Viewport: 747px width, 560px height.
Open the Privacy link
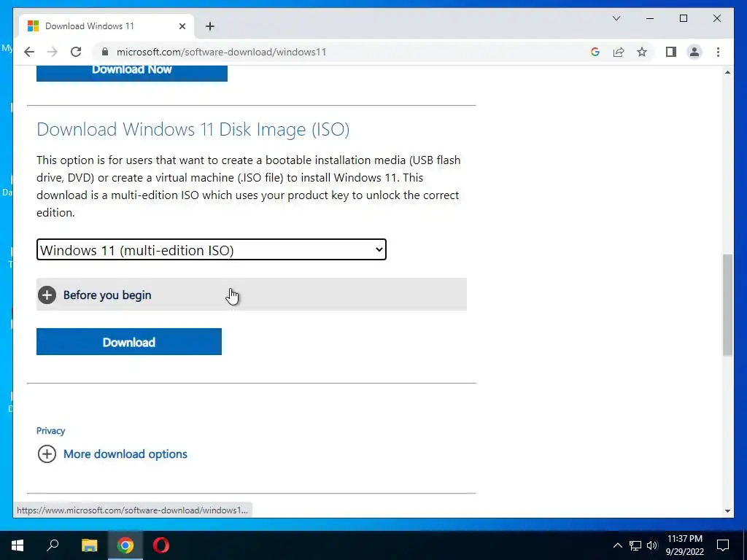point(50,430)
